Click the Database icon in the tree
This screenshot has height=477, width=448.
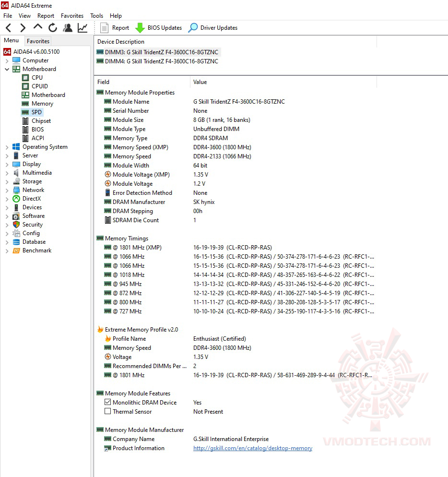click(x=16, y=242)
